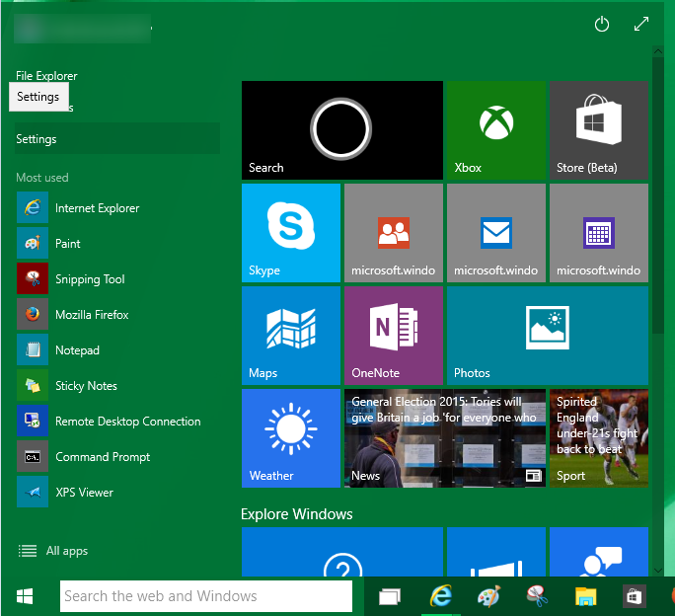This screenshot has height=616, width=675.
Task: Click the Mozilla Firefox icon
Action: click(33, 315)
